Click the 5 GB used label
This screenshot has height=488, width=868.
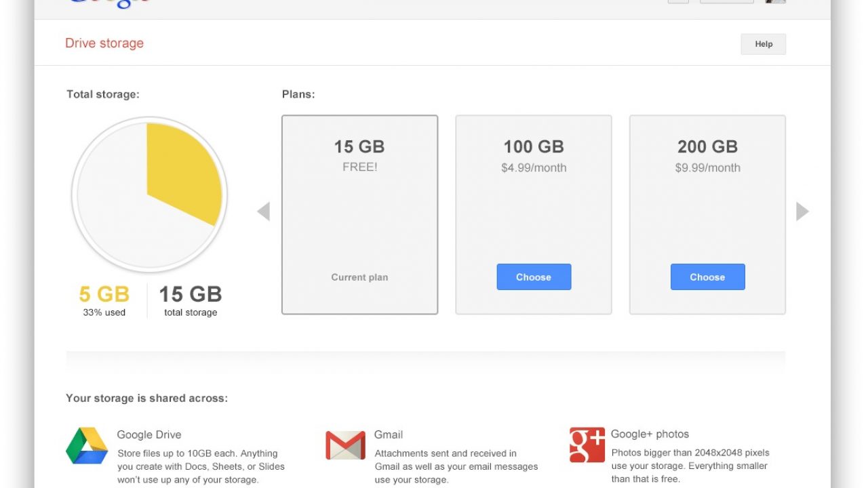click(104, 294)
